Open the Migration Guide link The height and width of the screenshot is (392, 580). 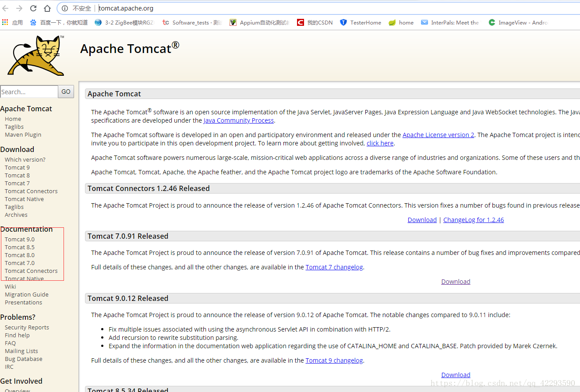tap(26, 294)
